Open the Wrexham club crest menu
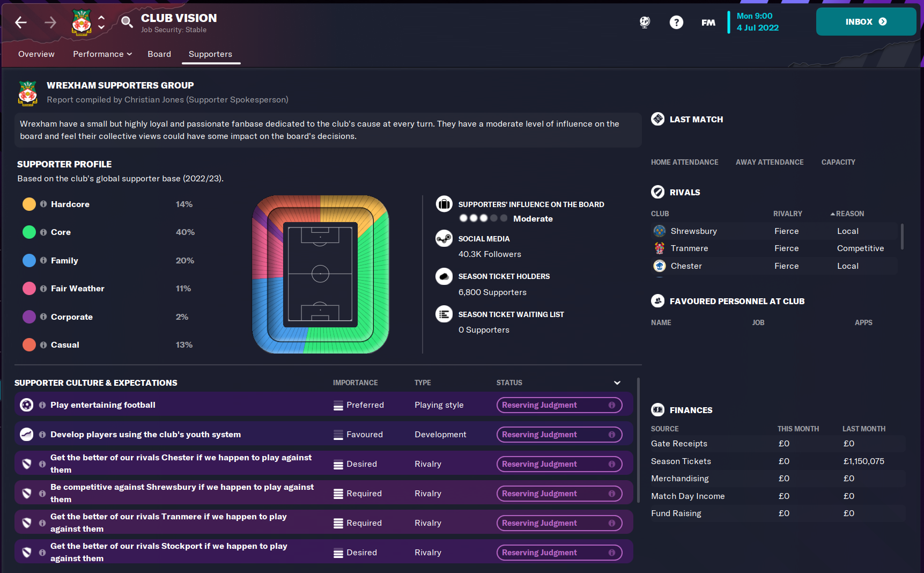Viewport: 924px width, 573px height. 82,23
